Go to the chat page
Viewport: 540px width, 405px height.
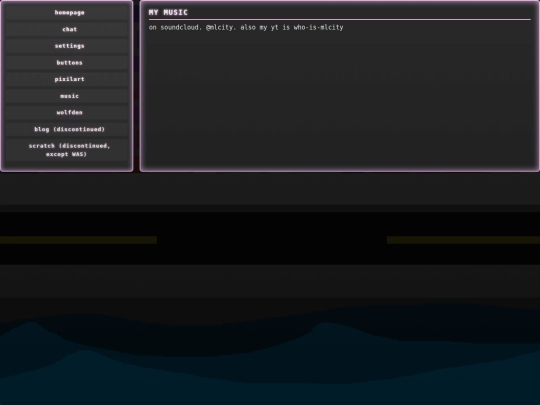pyautogui.click(x=67, y=29)
